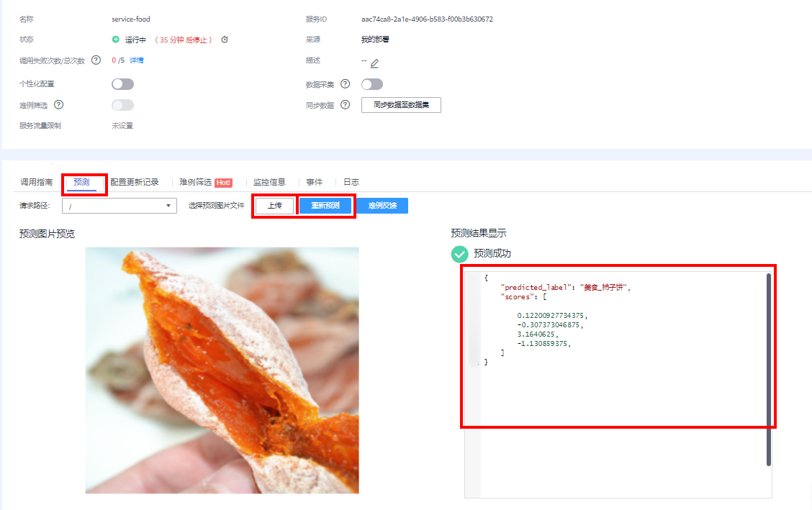Click the 详情 link for call counts
The width and height of the screenshot is (812, 510).
[x=136, y=60]
